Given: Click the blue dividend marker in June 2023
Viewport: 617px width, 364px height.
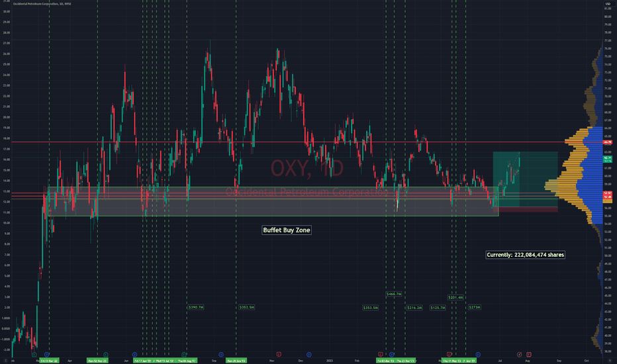Looking at the screenshot, I should (478, 355).
